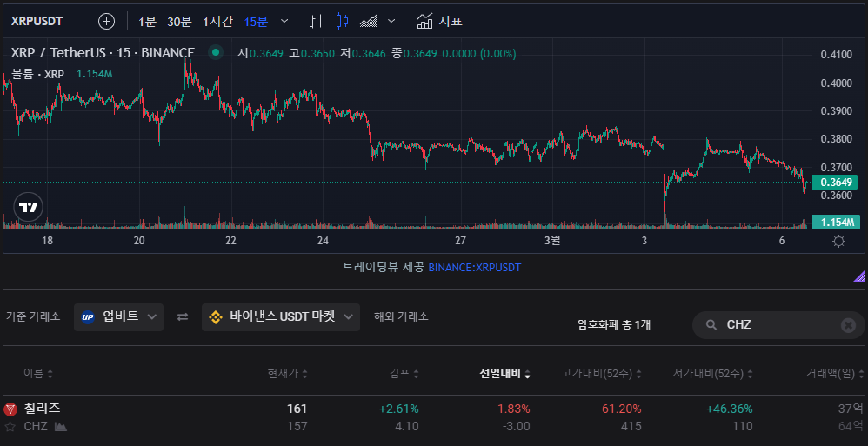Click the 볼륨 · XRP indicator legend
This screenshot has width=868, height=446.
pyautogui.click(x=37, y=74)
